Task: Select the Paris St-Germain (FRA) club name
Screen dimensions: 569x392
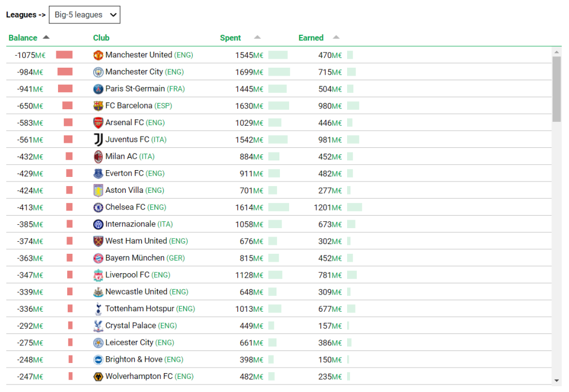Action: coord(145,89)
